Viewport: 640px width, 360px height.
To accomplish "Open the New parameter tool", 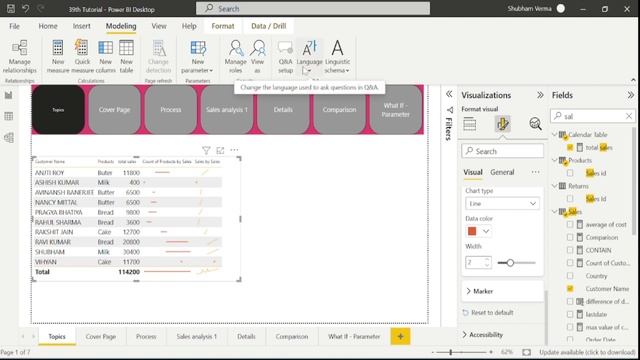I will point(198,57).
